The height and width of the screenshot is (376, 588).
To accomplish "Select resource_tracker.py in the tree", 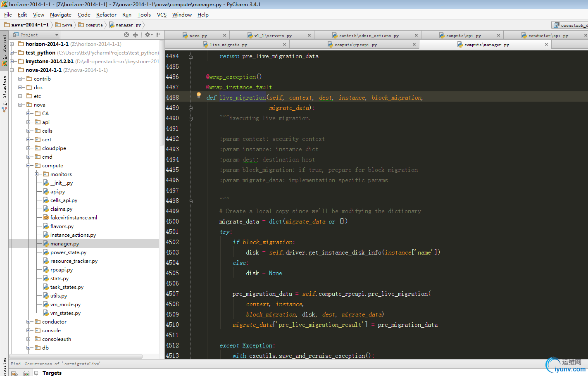I will tap(74, 261).
